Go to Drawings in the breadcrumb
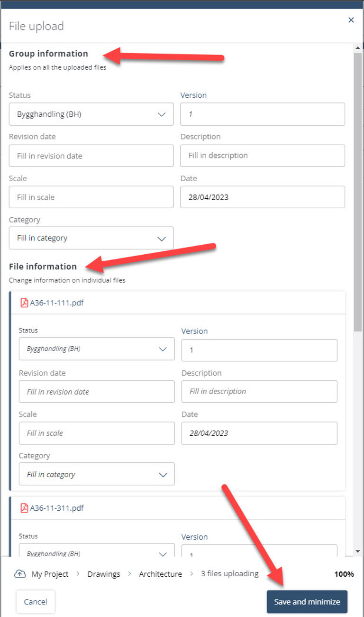364x617 pixels. (x=104, y=574)
